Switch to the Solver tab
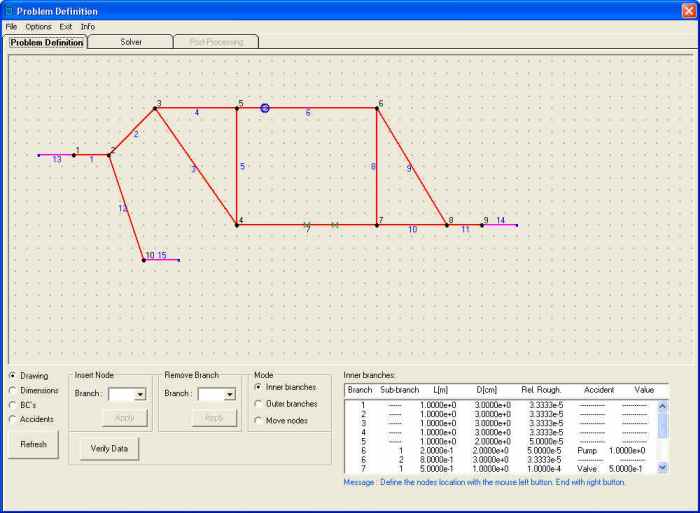The image size is (700, 513). click(x=131, y=42)
